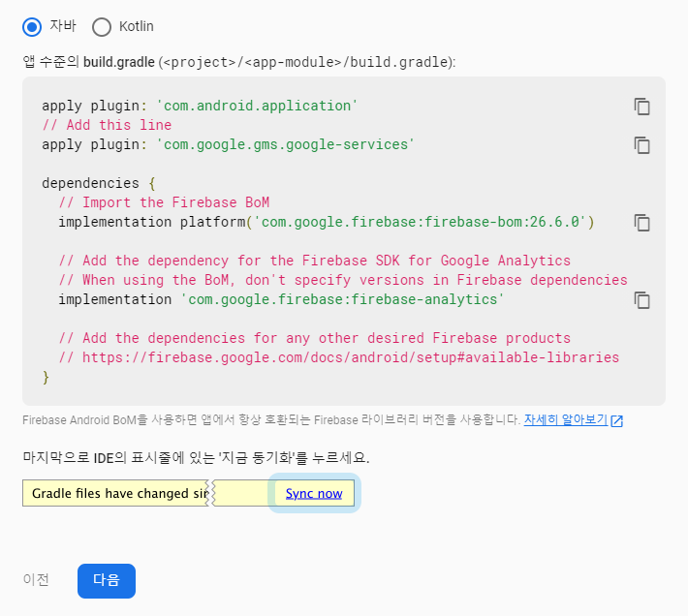Copy the firebase-bom platform implementation line
This screenshot has height=616, width=688.
pos(641,223)
